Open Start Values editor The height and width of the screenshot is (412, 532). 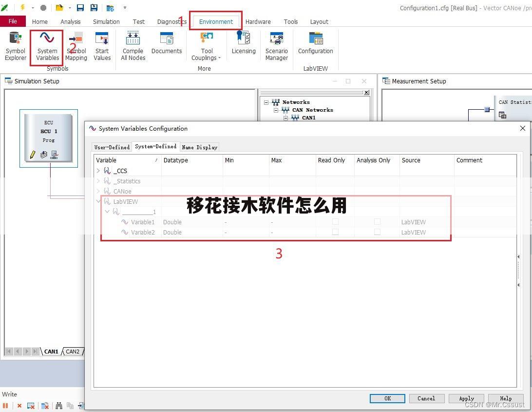pyautogui.click(x=102, y=46)
